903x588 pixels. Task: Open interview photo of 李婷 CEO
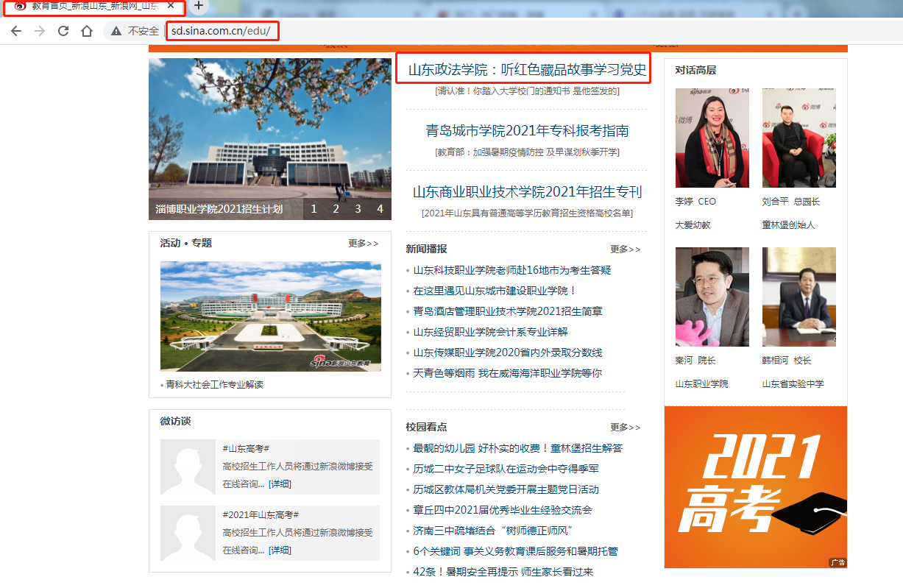(x=712, y=138)
